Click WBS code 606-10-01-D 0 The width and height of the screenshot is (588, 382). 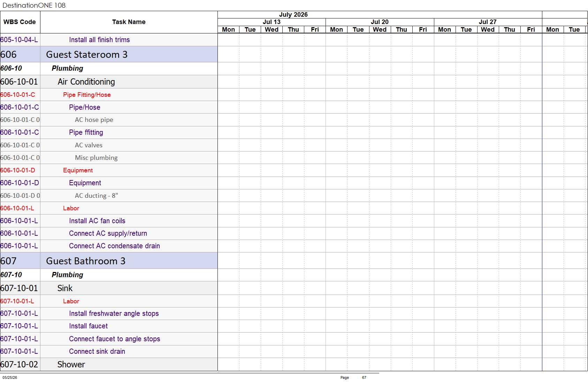[20, 196]
